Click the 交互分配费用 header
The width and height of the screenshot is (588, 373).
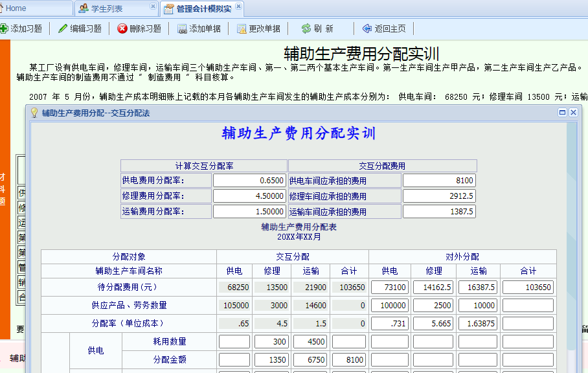382,166
